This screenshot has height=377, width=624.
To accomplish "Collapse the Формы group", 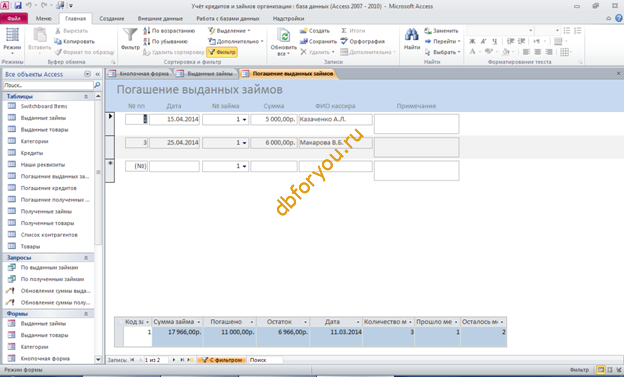I will pos(86,314).
